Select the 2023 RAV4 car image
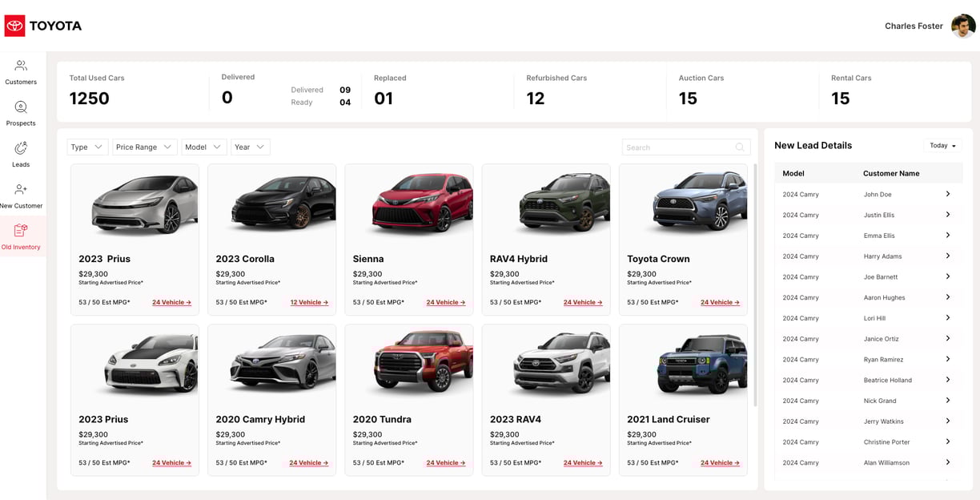This screenshot has height=500, width=980. coord(561,365)
